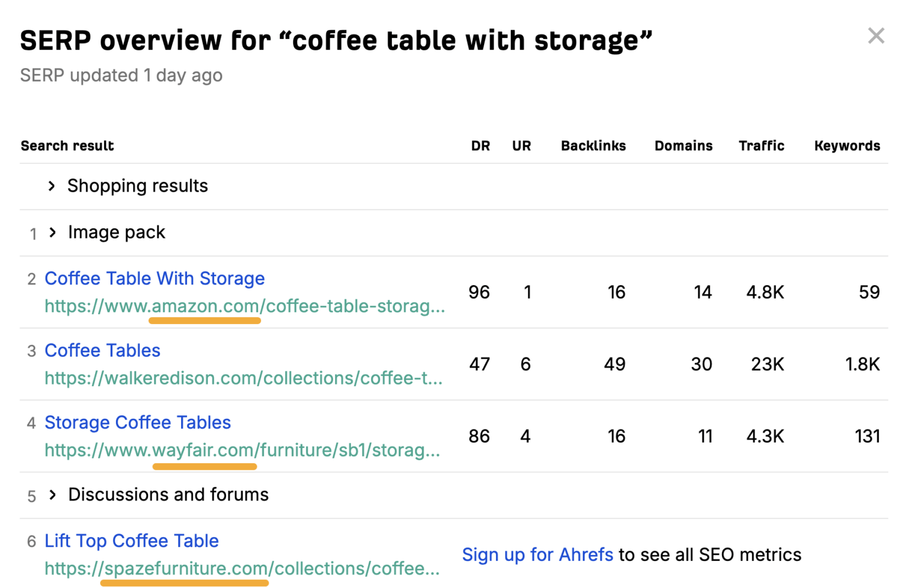Image resolution: width=909 pixels, height=588 pixels.
Task: Visit the walkeredison.com collections URL
Action: pos(243,379)
